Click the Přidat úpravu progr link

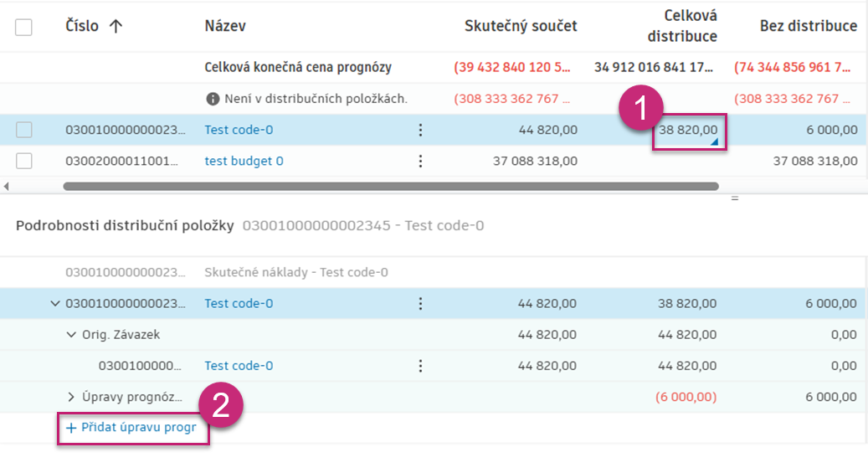tap(131, 428)
